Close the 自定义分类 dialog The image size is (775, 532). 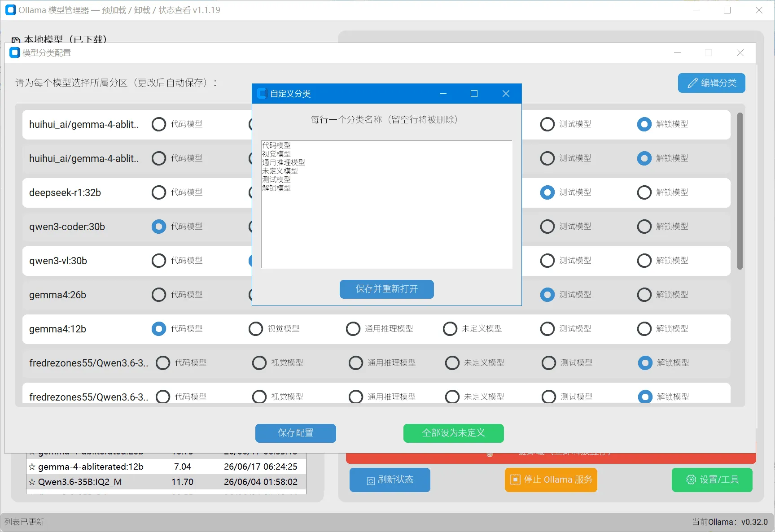pyautogui.click(x=506, y=93)
